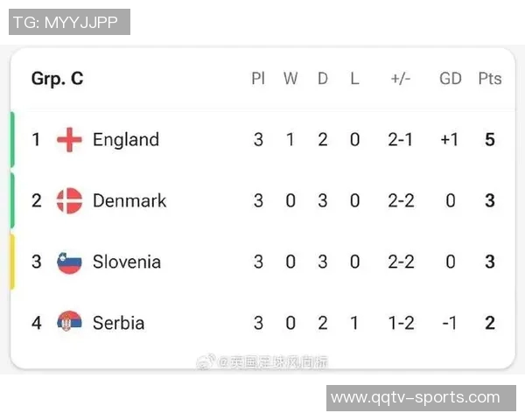Click the Weibo watermark logo icon
Image resolution: width=525 pixels, height=420 pixels.
click(x=206, y=362)
